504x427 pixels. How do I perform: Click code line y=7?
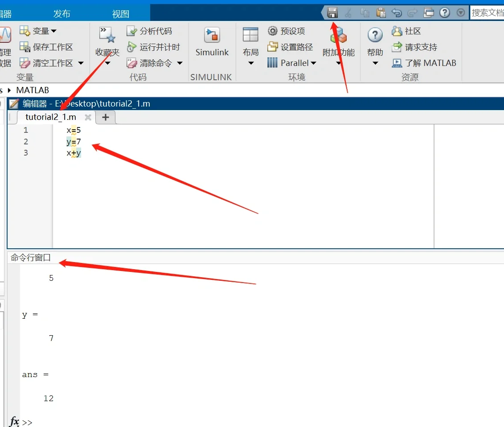pos(74,142)
